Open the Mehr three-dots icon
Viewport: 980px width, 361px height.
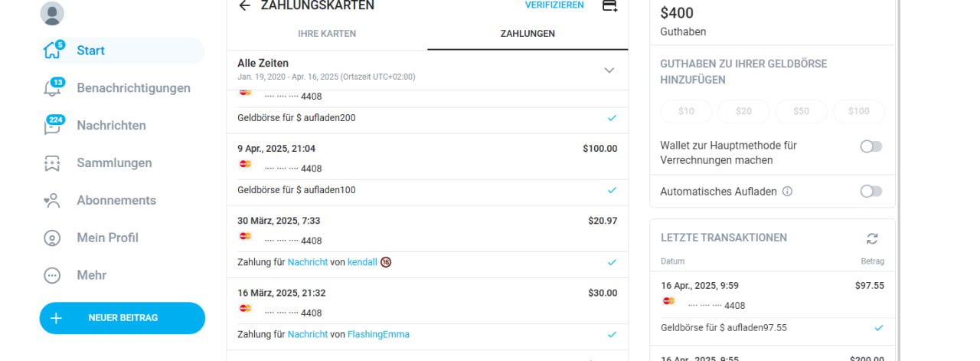[x=52, y=275]
